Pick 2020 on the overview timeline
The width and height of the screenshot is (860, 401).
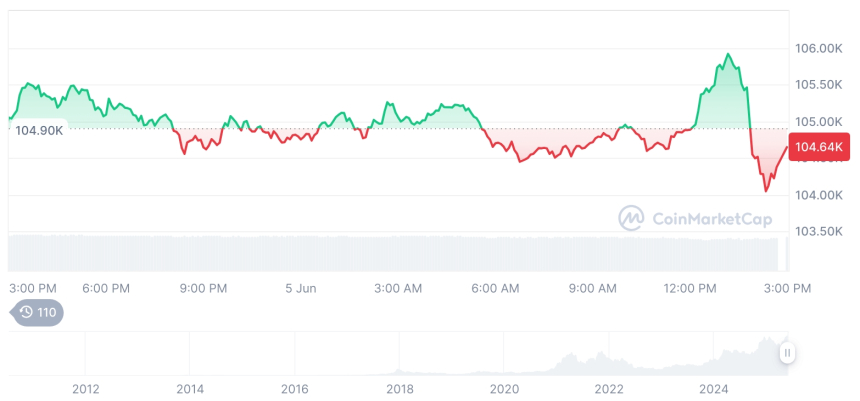pyautogui.click(x=504, y=389)
